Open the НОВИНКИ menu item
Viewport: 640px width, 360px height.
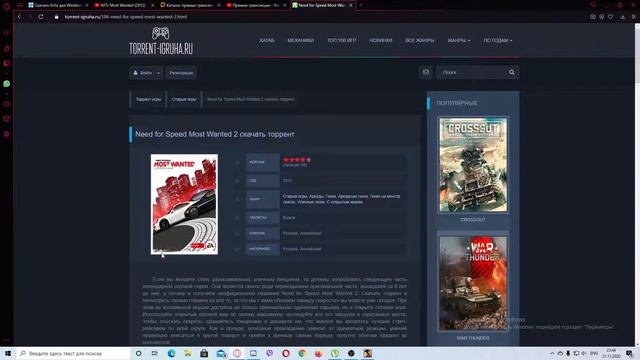380,40
